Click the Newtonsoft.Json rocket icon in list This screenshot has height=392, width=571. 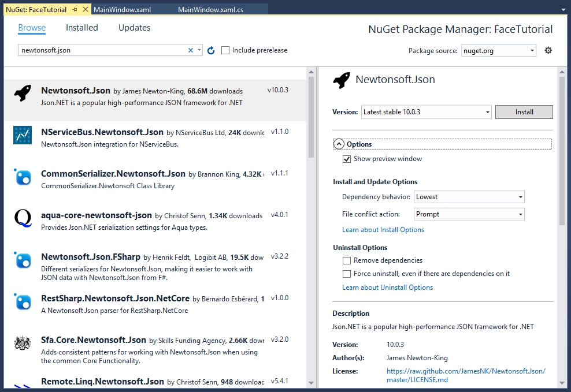tap(23, 93)
